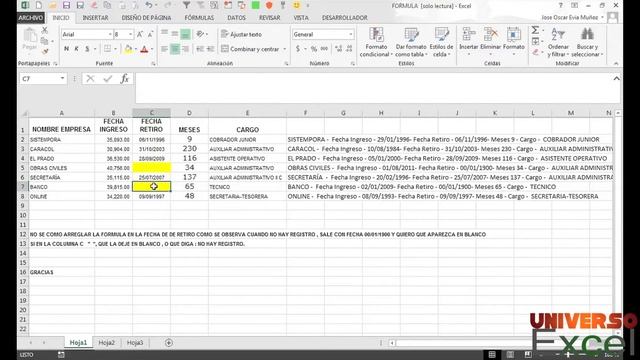Apply thousands separator 000 style
Viewport: 640px width, 360px height.
tap(324, 49)
